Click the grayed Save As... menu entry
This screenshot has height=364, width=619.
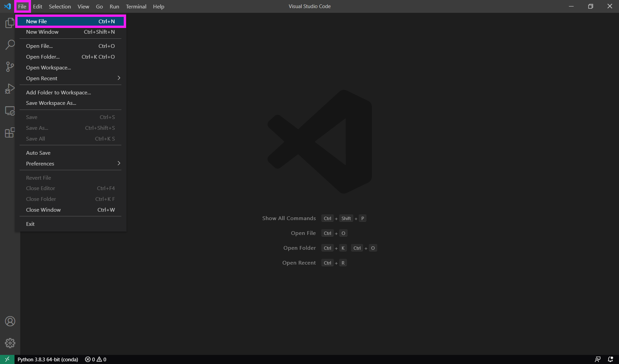70,128
